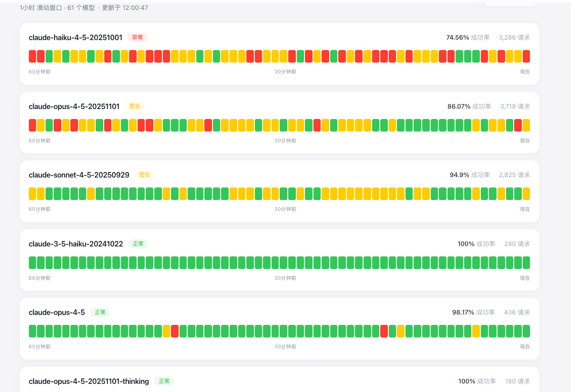Click the 436 请求 count

[517, 312]
